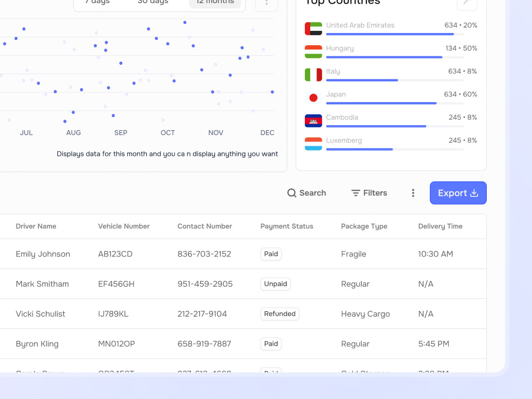532x399 pixels.
Task: Click the SEP label on chart axis
Action: click(x=121, y=132)
